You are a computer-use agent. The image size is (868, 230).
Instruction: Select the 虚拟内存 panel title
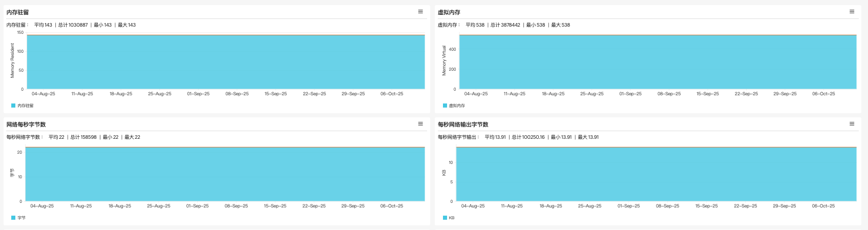click(x=449, y=12)
